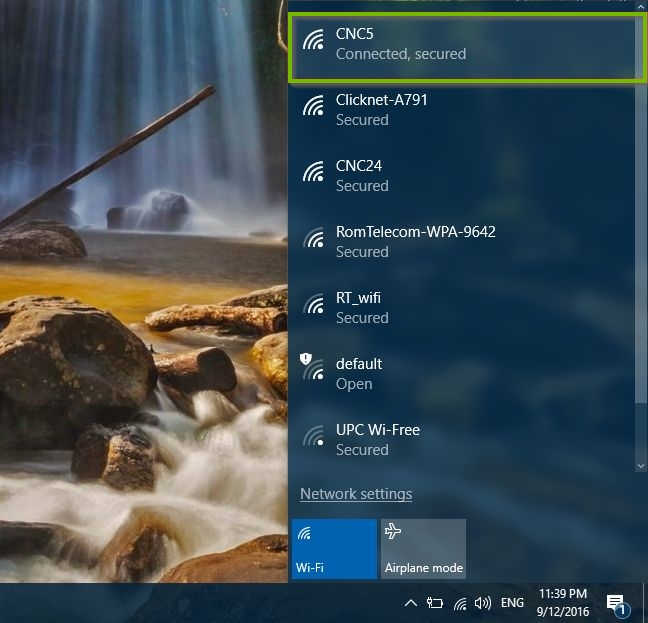Click the default network shield warning icon
648x623 pixels.
[305, 359]
